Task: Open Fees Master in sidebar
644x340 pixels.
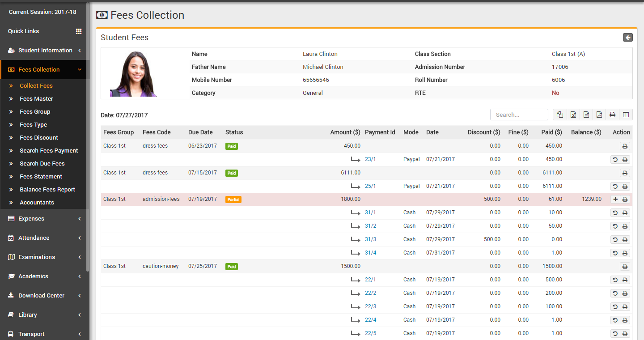Action: [x=36, y=99]
